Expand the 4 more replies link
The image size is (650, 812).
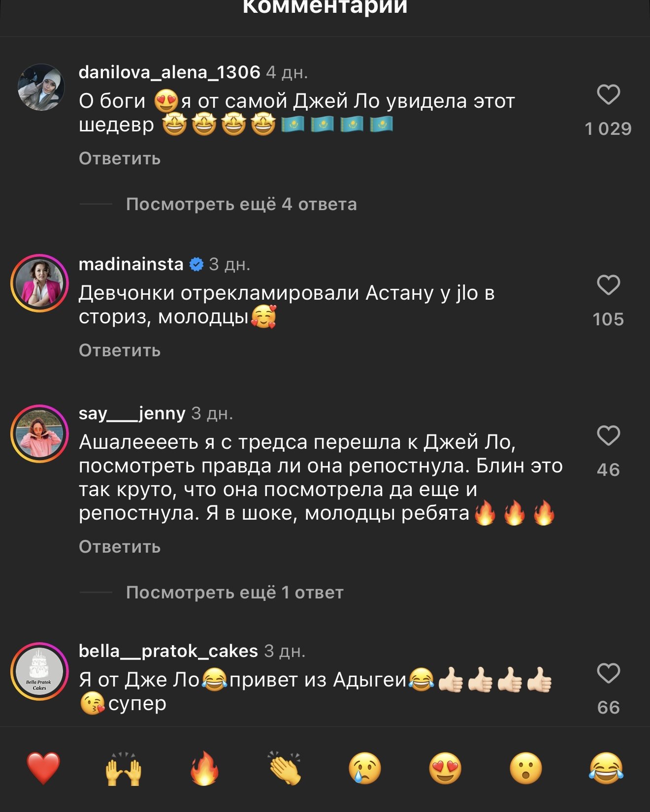pyautogui.click(x=241, y=204)
